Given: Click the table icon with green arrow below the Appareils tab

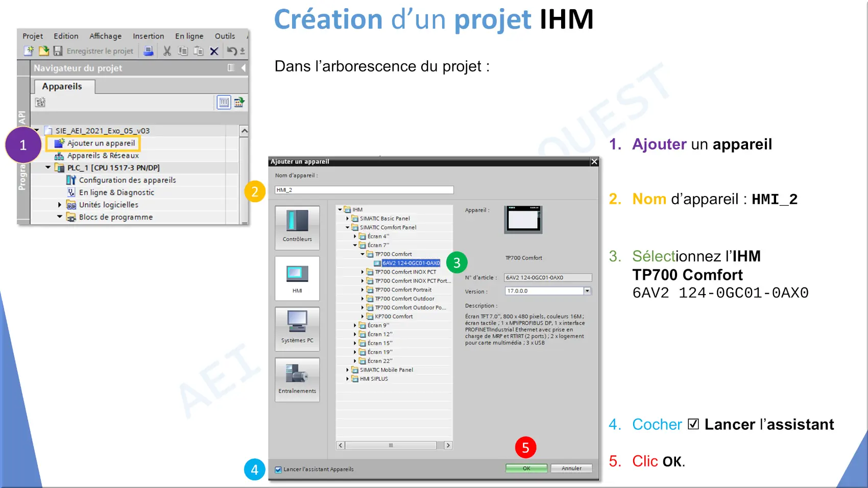Looking at the screenshot, I should coord(239,103).
